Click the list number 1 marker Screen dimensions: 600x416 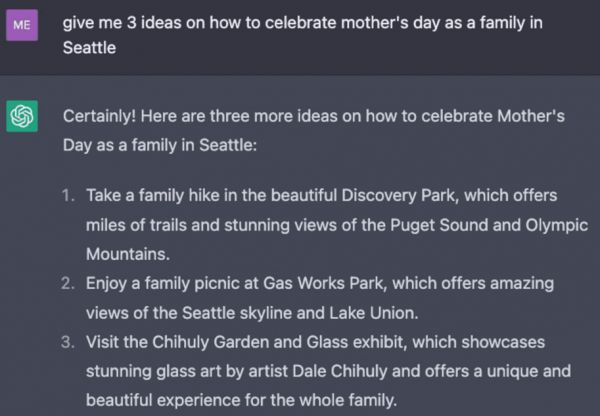(x=67, y=196)
